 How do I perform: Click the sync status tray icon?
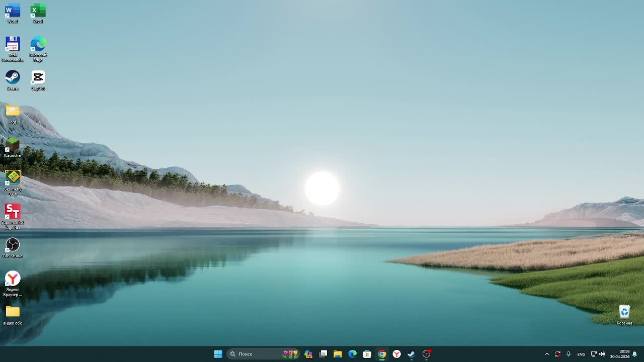pyautogui.click(x=557, y=354)
